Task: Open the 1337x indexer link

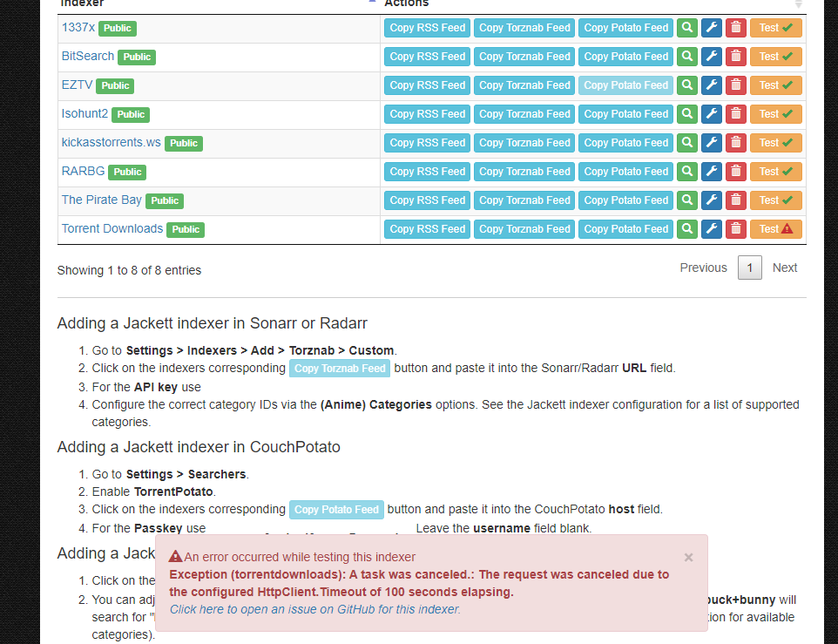Action: 78,27
